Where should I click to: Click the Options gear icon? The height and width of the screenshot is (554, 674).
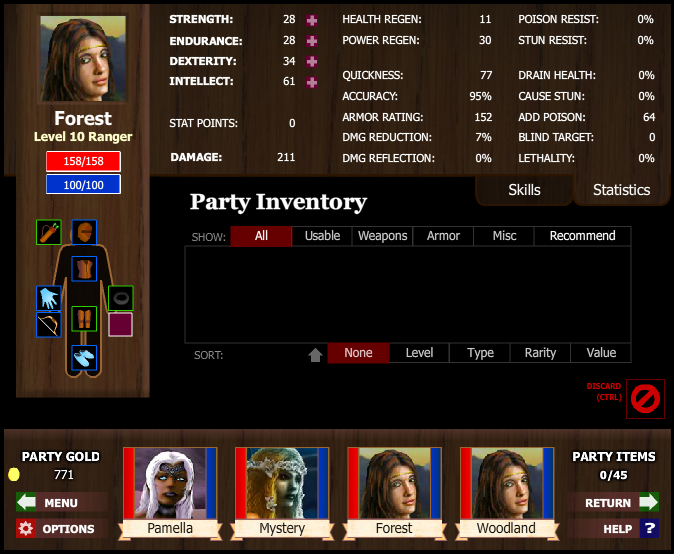click(26, 528)
